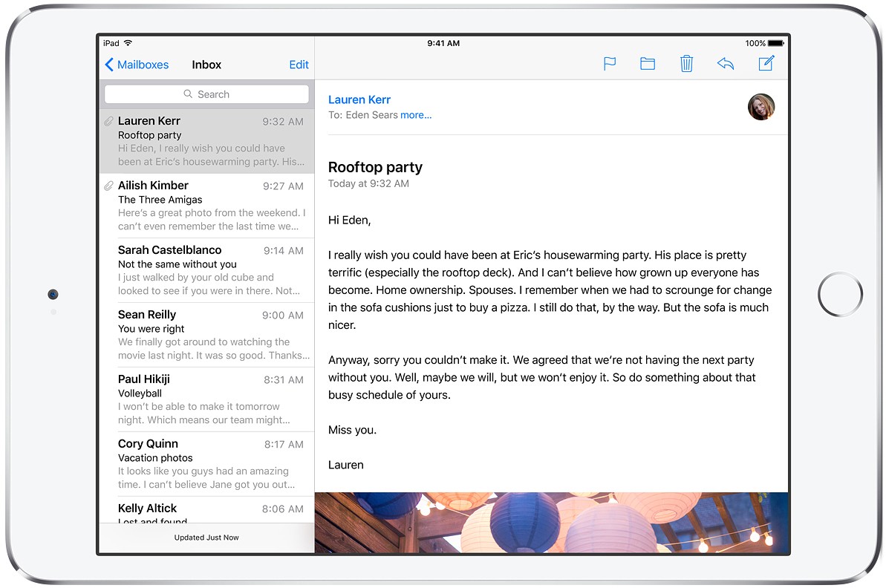
Task: Open Paul Hikiji's Volleyball email
Action: tap(206, 399)
